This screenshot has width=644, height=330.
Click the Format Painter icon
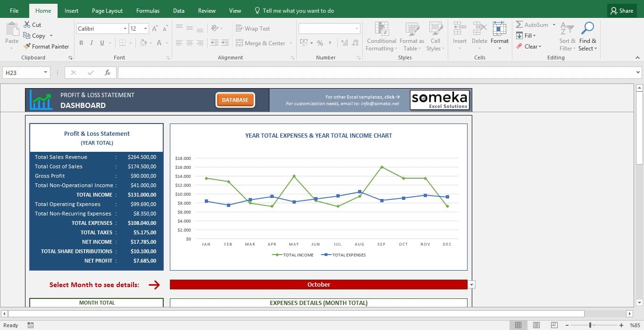27,47
